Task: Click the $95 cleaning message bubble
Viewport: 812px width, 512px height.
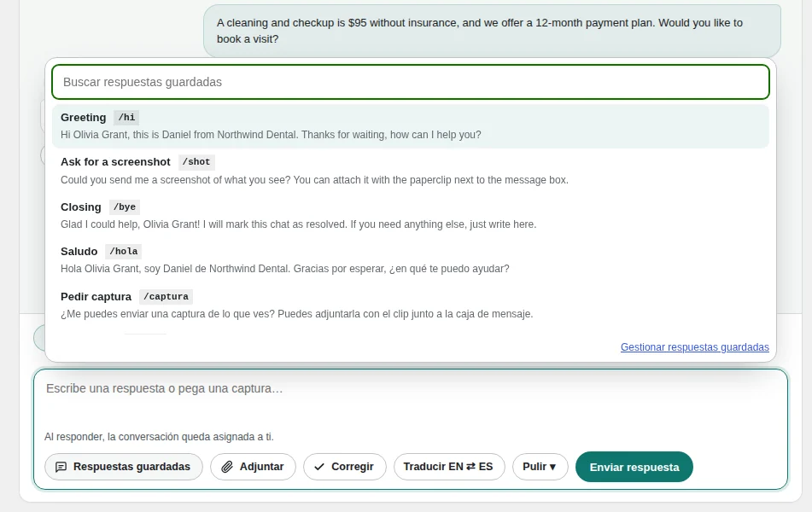Action: pos(492,31)
